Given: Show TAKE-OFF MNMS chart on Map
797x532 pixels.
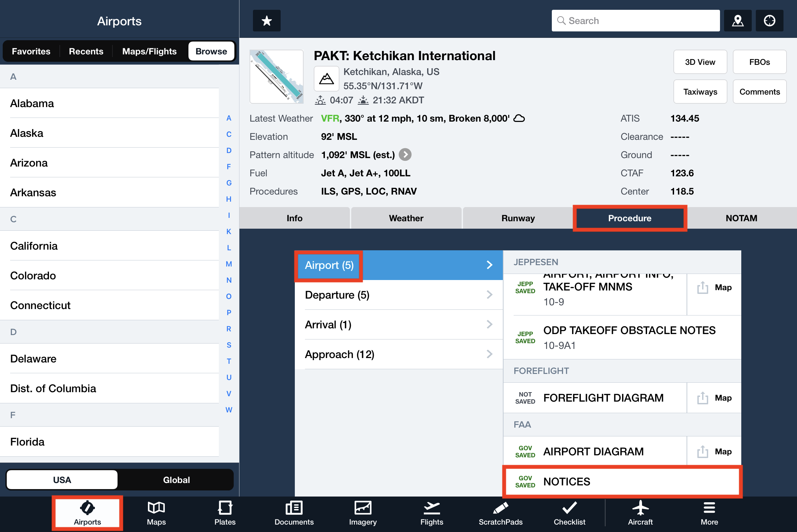Looking at the screenshot, I should (x=723, y=287).
